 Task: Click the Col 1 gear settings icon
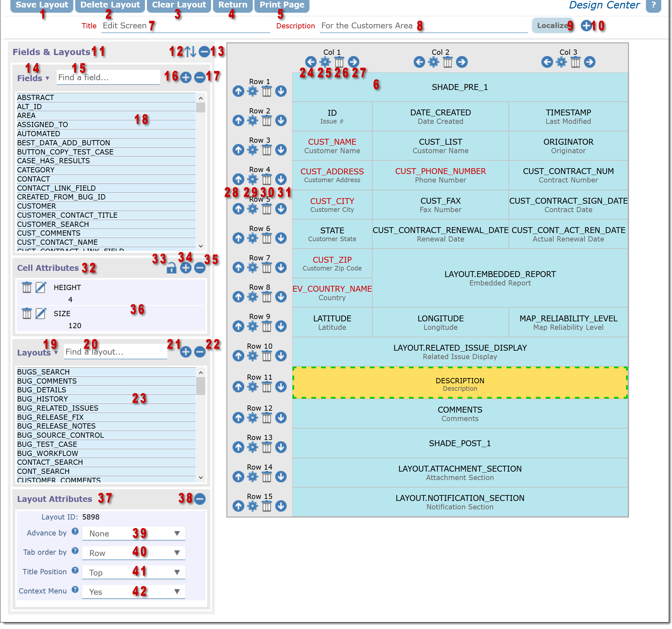point(325,62)
